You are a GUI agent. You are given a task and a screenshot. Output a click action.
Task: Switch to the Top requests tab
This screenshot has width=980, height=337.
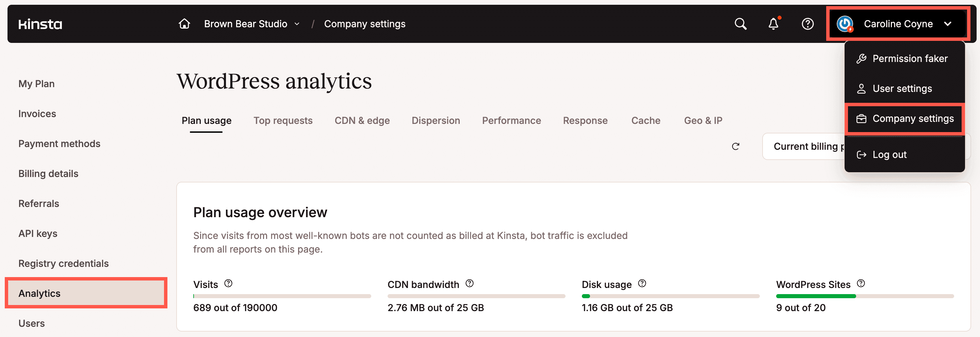pos(283,120)
